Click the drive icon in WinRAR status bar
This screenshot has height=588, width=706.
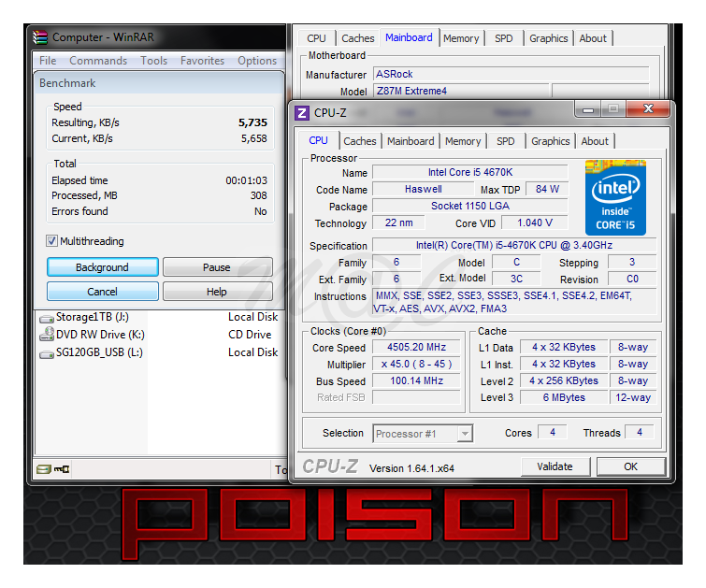[43, 469]
